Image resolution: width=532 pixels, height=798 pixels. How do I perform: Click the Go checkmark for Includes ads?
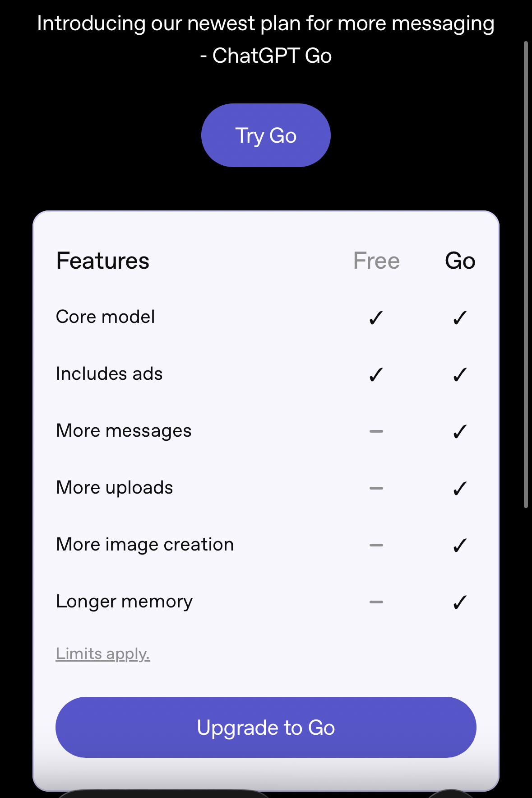click(460, 375)
